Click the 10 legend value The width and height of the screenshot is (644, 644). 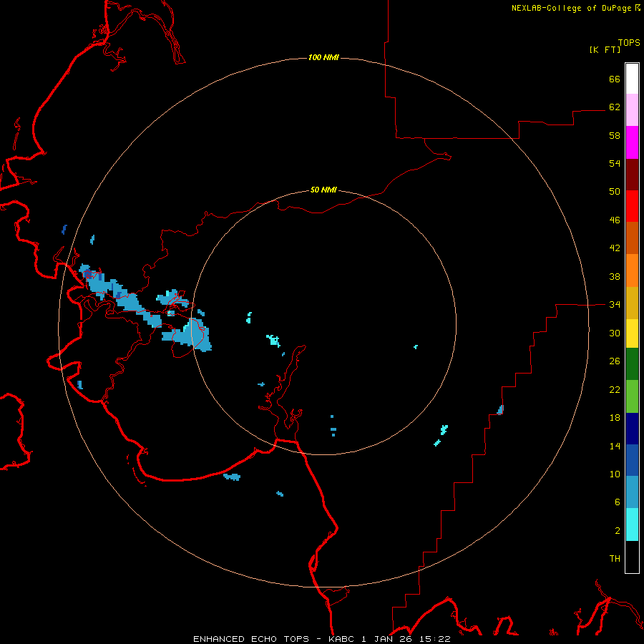coord(615,474)
